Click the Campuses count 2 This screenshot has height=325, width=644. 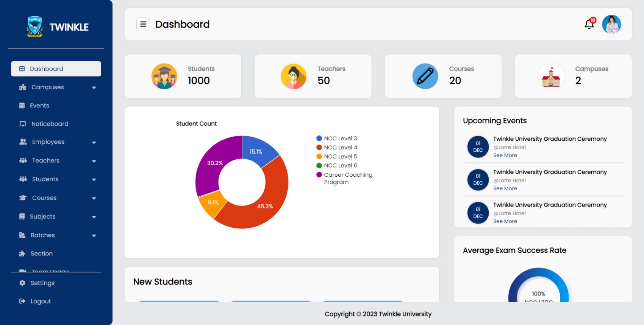[x=578, y=81]
